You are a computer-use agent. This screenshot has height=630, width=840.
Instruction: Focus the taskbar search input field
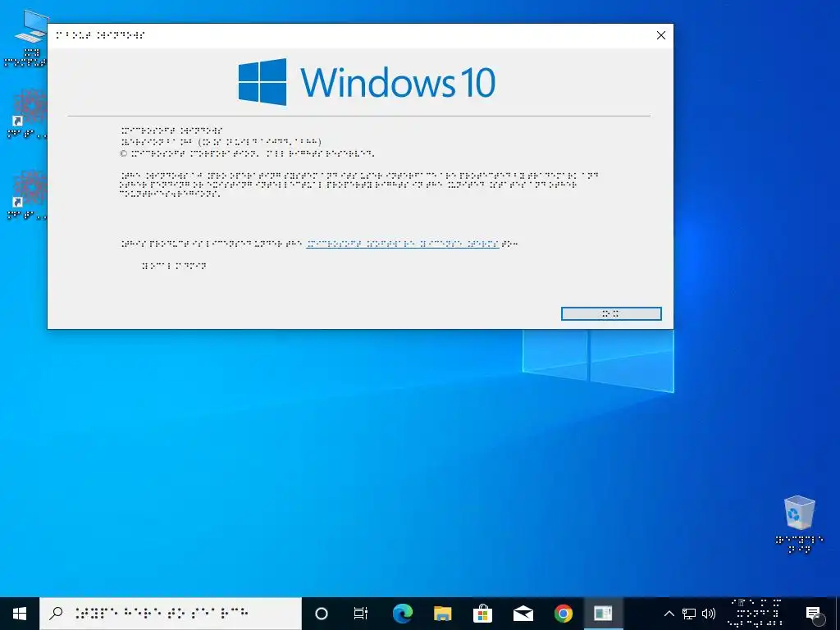pos(171,614)
